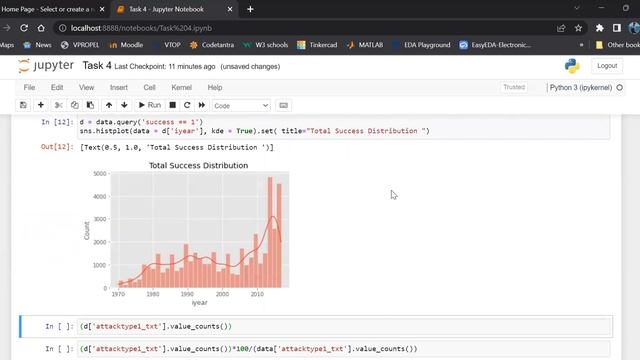Click the Total Success Distribution histogram output
The height and width of the screenshot is (360, 640).
186,233
